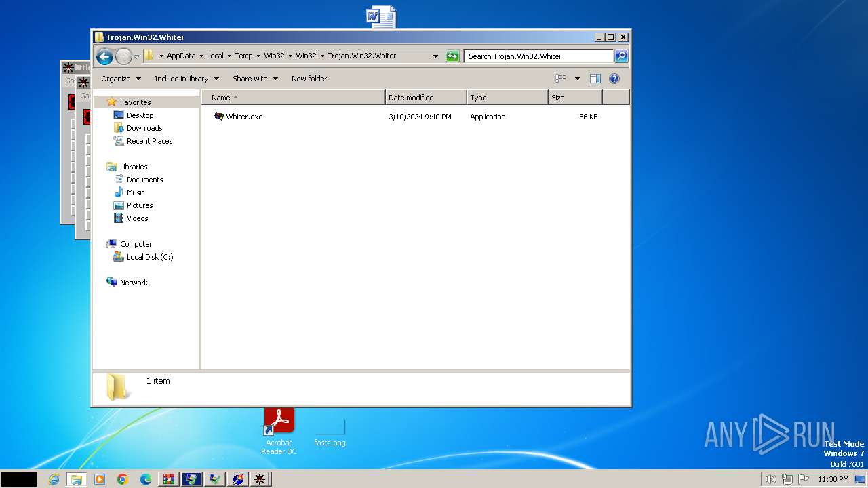Toggle the preview pane icon
Screen dimensions: 868x488
tap(595, 79)
